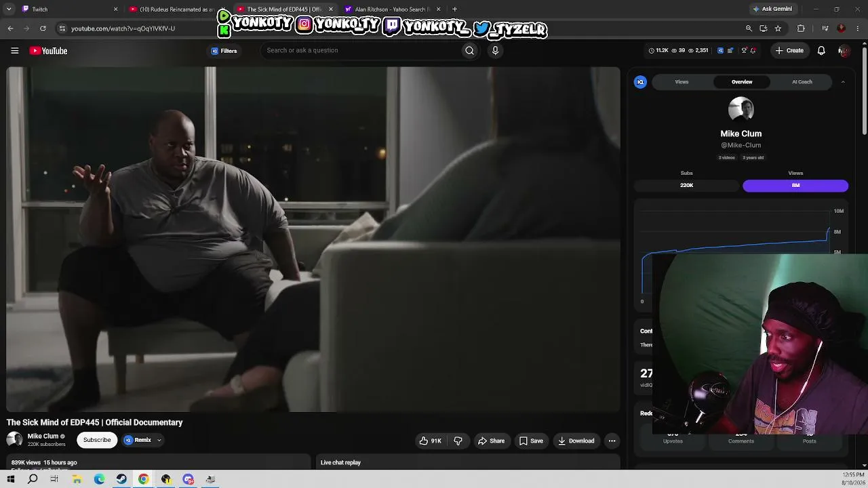Screen dimensions: 868x488
Task: Expand the Remix dropdown arrow
Action: coord(159,440)
